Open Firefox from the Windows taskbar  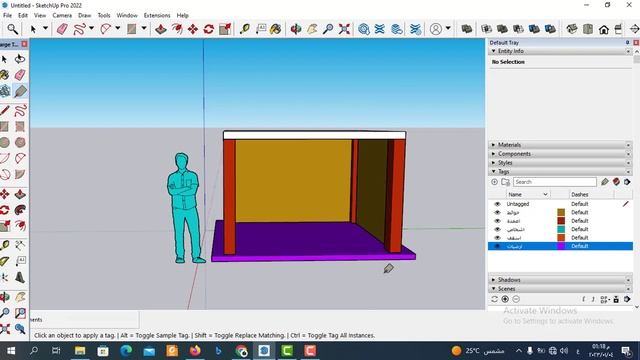click(196, 351)
